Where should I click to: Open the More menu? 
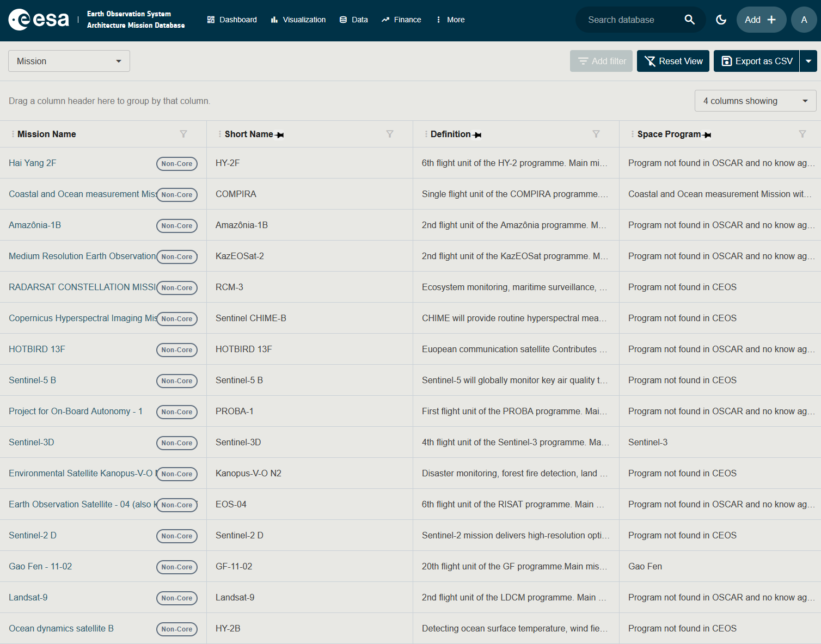pos(450,20)
